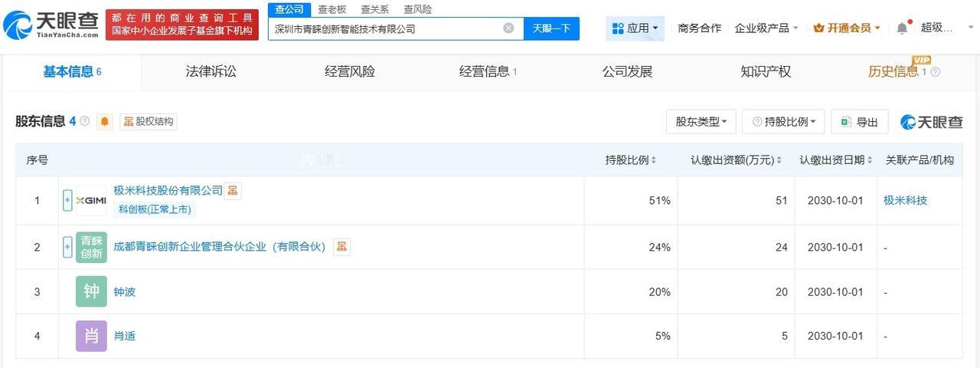Select the 历史信息 VIP tab
The width and height of the screenshot is (980, 368).
point(897,72)
